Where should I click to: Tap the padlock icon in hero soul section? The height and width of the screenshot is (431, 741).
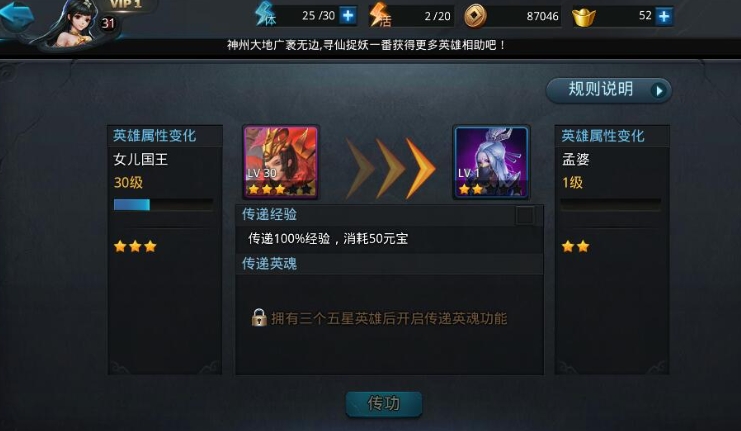pyautogui.click(x=258, y=318)
